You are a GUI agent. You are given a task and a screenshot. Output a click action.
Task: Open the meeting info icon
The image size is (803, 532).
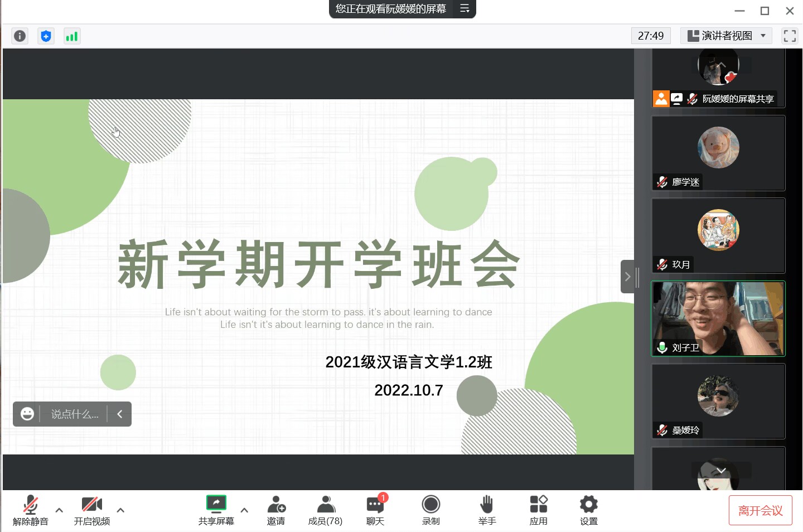point(20,36)
